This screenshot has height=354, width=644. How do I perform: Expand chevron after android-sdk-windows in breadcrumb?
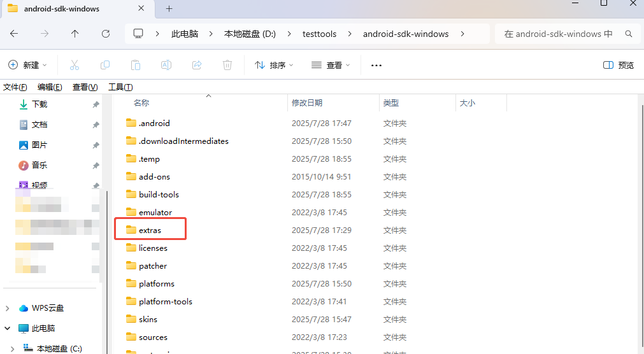click(x=462, y=34)
